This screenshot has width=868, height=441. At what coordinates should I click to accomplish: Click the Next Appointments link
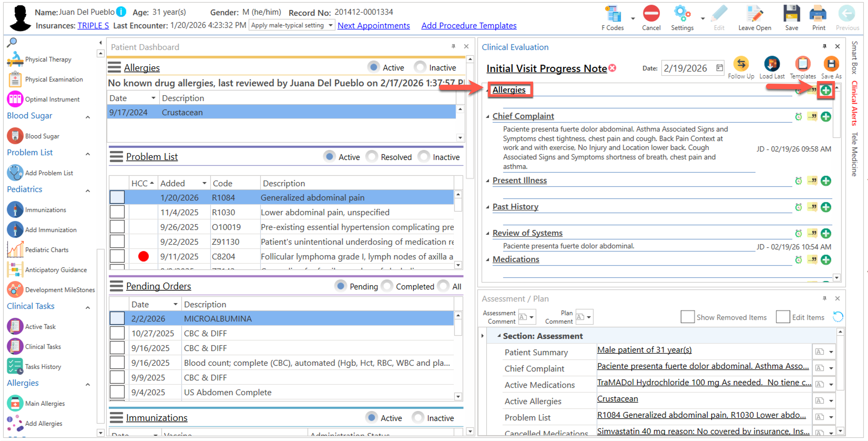373,26
